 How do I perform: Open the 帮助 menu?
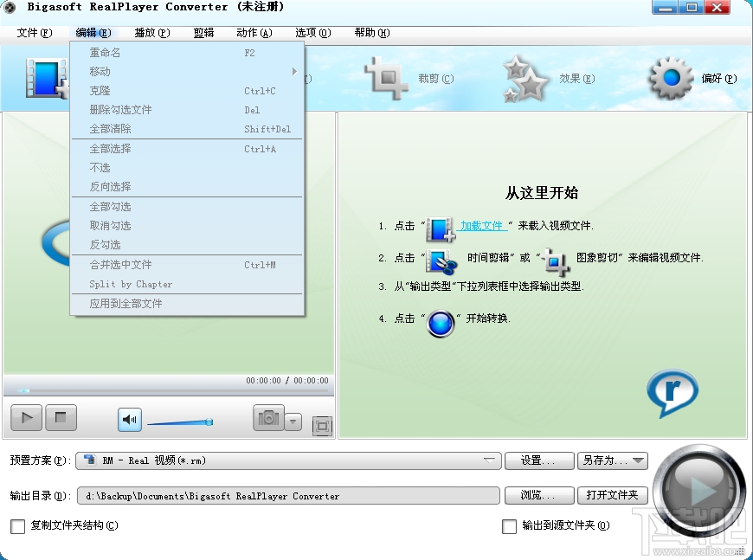tap(370, 33)
